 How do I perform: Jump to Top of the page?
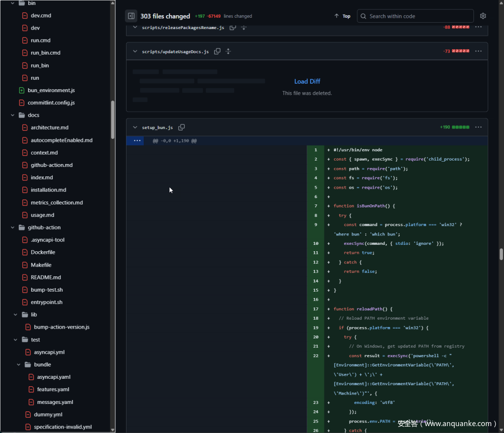pos(343,16)
